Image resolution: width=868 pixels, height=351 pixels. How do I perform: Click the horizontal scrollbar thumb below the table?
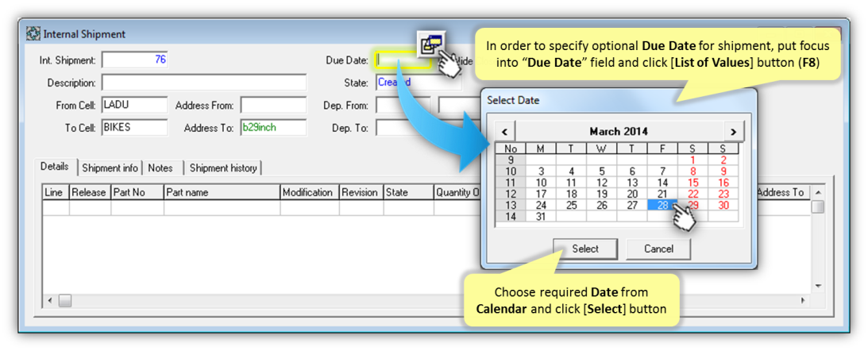click(65, 300)
